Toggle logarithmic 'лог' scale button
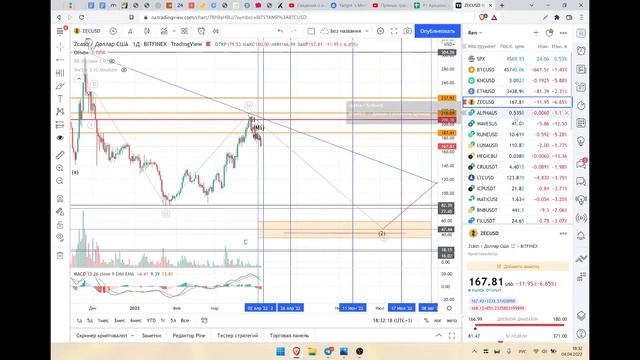Image resolution: width=640 pixels, height=360 pixels. [x=438, y=321]
